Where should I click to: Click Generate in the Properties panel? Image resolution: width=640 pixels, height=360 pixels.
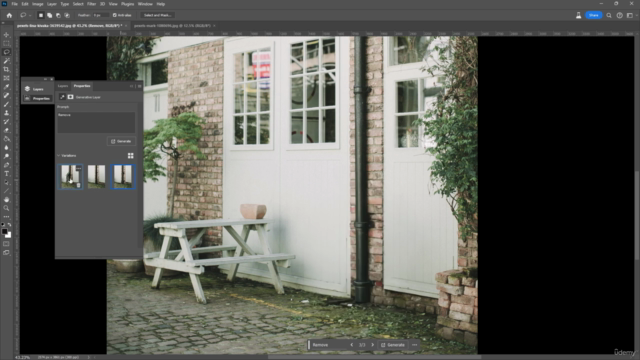pos(121,141)
